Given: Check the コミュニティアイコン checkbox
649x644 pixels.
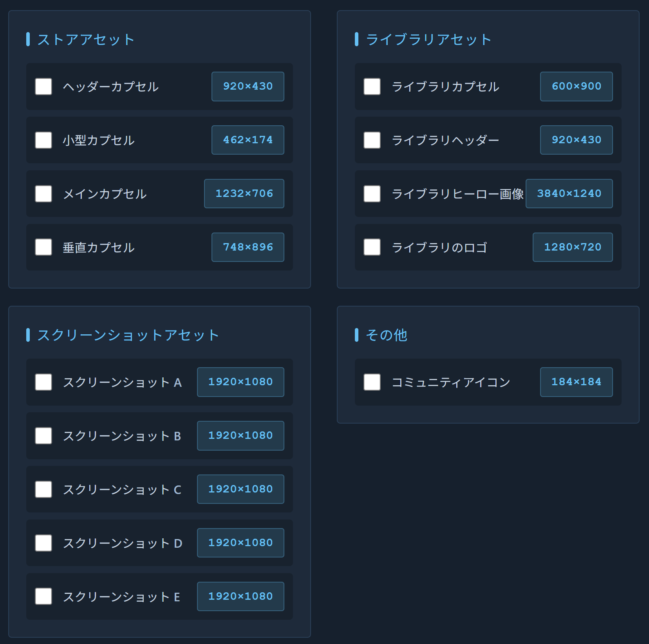Looking at the screenshot, I should point(372,382).
